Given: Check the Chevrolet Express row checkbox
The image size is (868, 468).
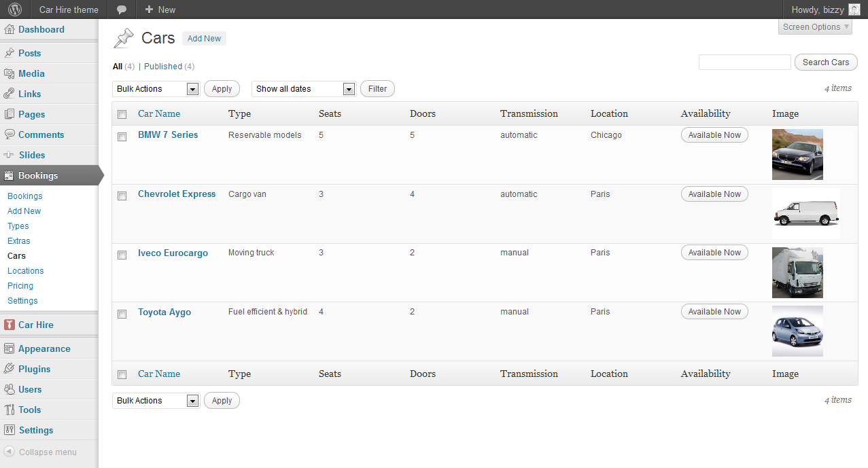Looking at the screenshot, I should click(122, 196).
